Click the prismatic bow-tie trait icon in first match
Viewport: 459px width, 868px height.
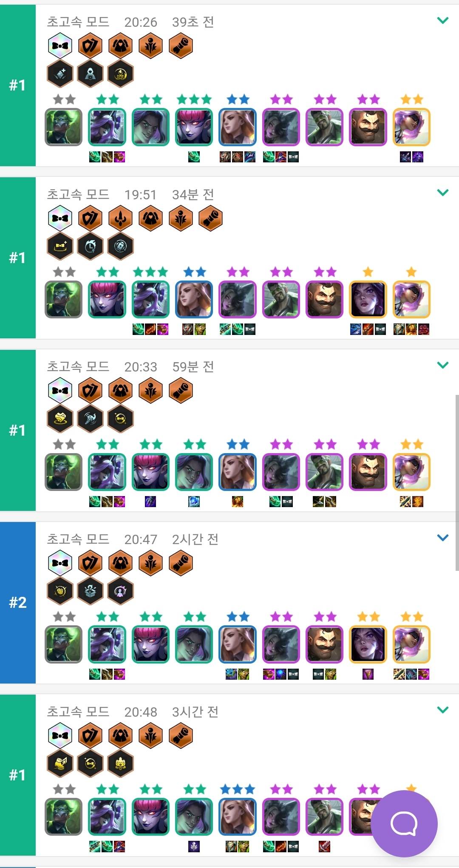point(60,45)
